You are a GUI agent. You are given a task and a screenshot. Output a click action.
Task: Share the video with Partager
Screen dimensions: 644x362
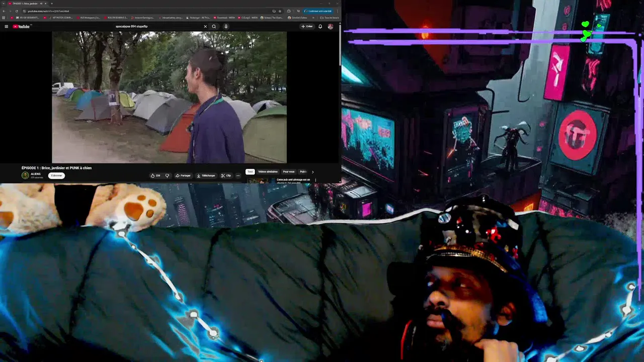click(x=183, y=175)
